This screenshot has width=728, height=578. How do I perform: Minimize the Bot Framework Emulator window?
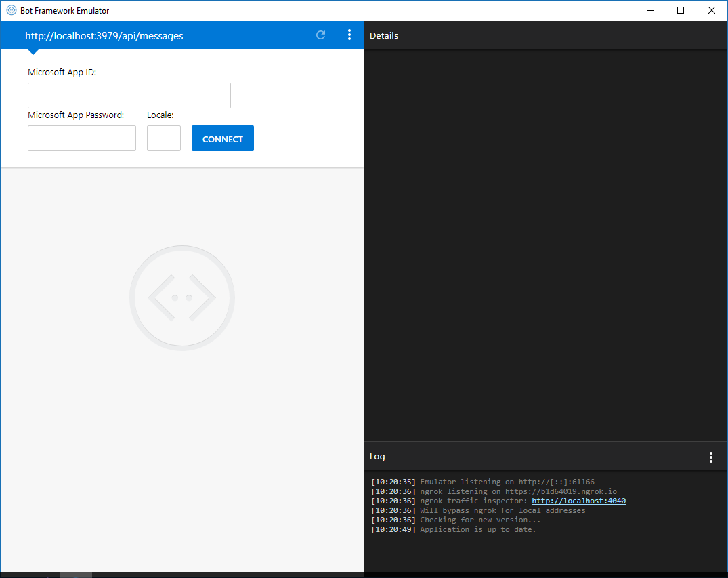tap(650, 10)
